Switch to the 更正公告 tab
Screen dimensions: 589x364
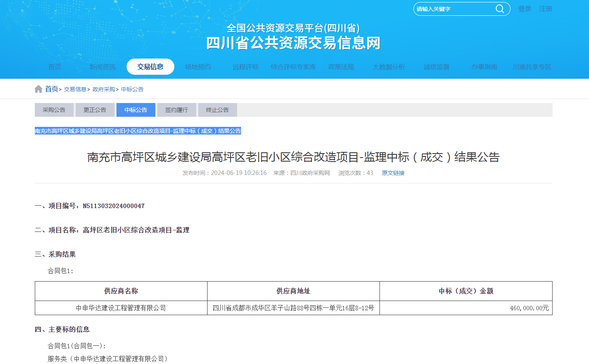click(95, 110)
